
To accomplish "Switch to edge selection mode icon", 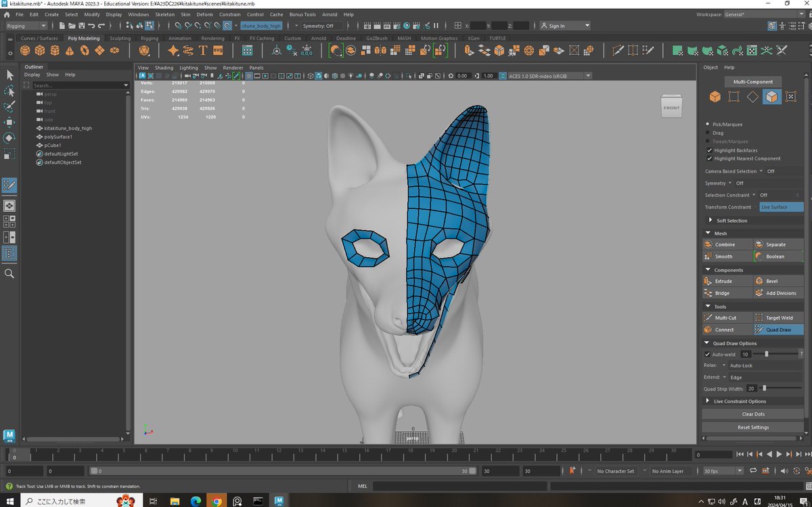I will pyautogui.click(x=752, y=97).
